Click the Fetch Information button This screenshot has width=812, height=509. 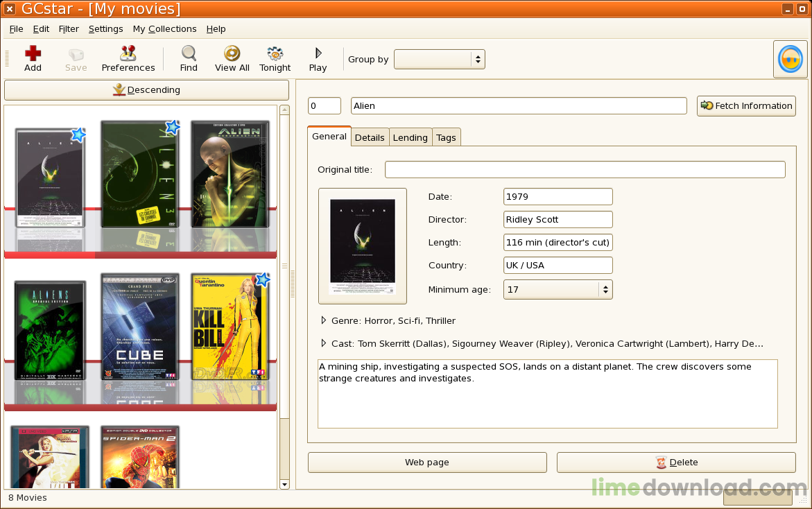click(x=746, y=106)
